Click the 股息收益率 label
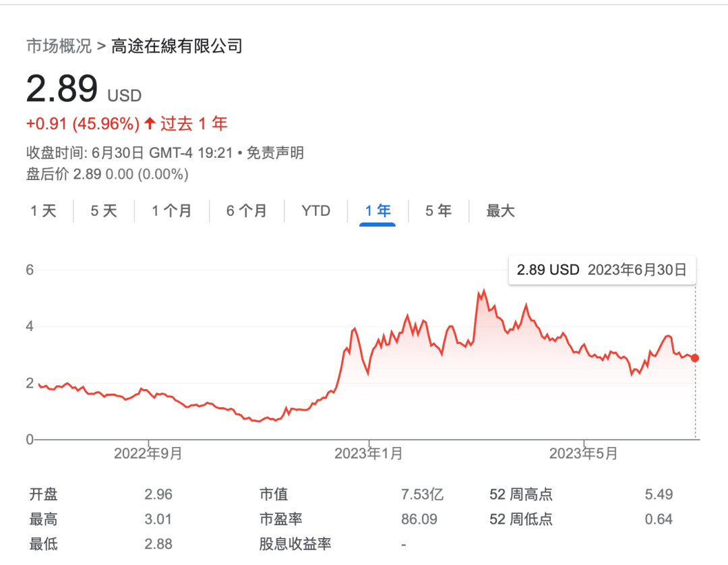 295,543
